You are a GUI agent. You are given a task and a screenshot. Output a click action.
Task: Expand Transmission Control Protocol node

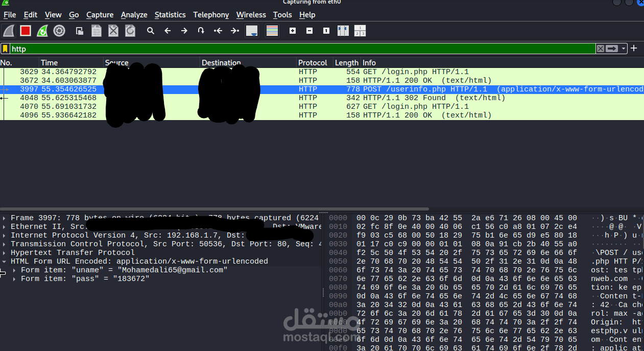[x=5, y=244]
